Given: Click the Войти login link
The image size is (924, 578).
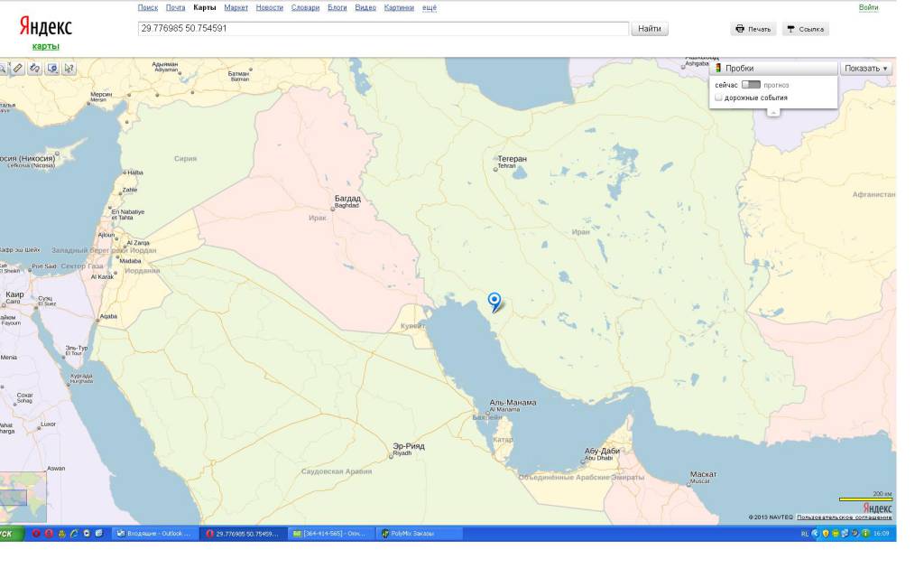Looking at the screenshot, I should pos(868,7).
